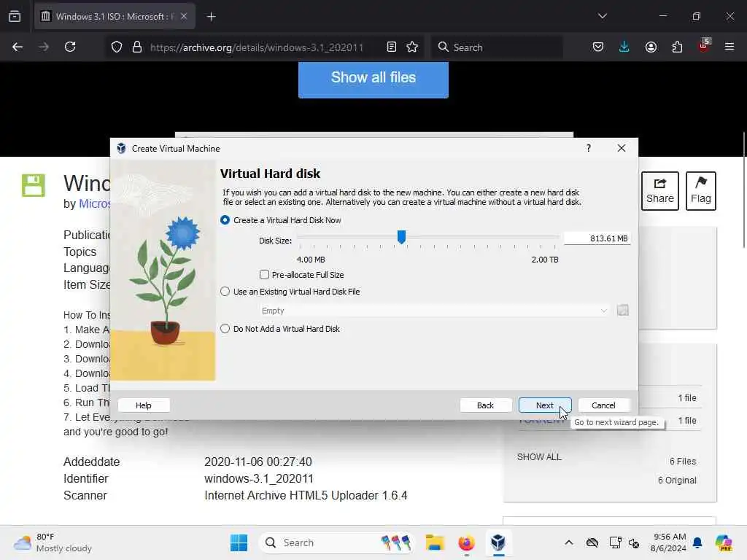Image resolution: width=747 pixels, height=560 pixels.
Task: Browse for existing hard disk file icon
Action: [623, 311]
